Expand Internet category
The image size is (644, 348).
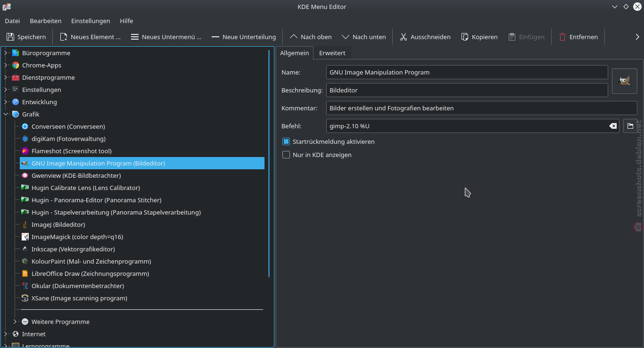(x=6, y=334)
